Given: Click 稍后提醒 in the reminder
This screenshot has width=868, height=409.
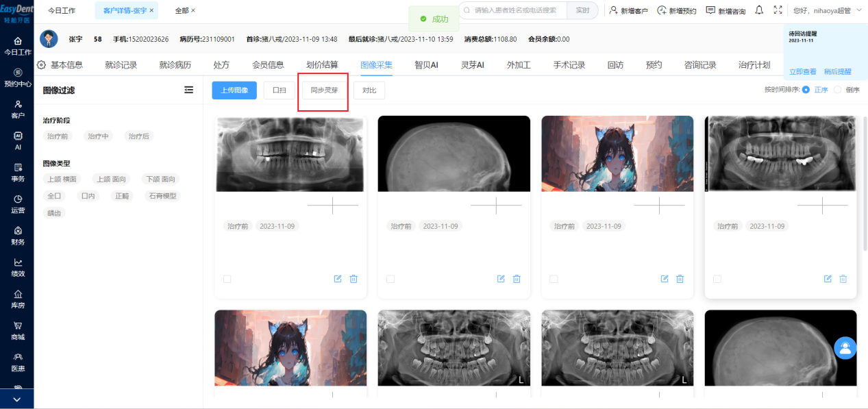Looking at the screenshot, I should pyautogui.click(x=837, y=71).
